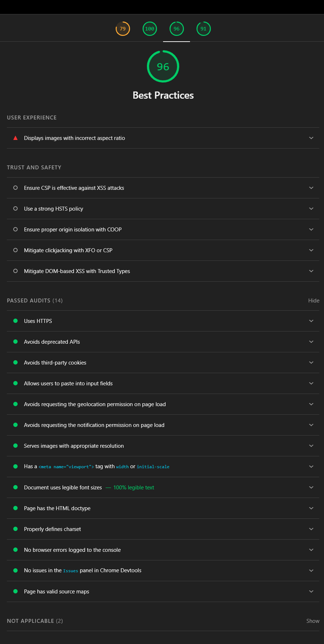Image resolution: width=324 pixels, height=644 pixels.
Task: Click the red triangle beside incorrect aspect ratio
Action: 15,138
